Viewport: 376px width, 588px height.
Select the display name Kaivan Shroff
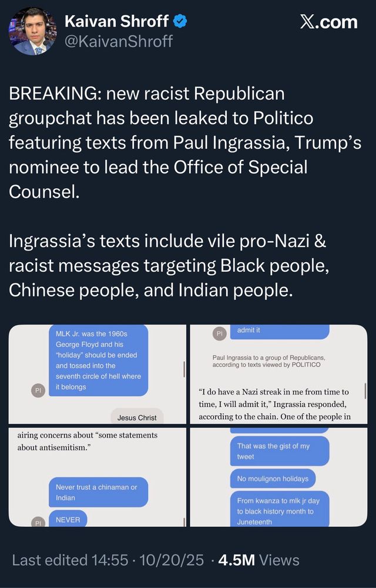(x=119, y=21)
